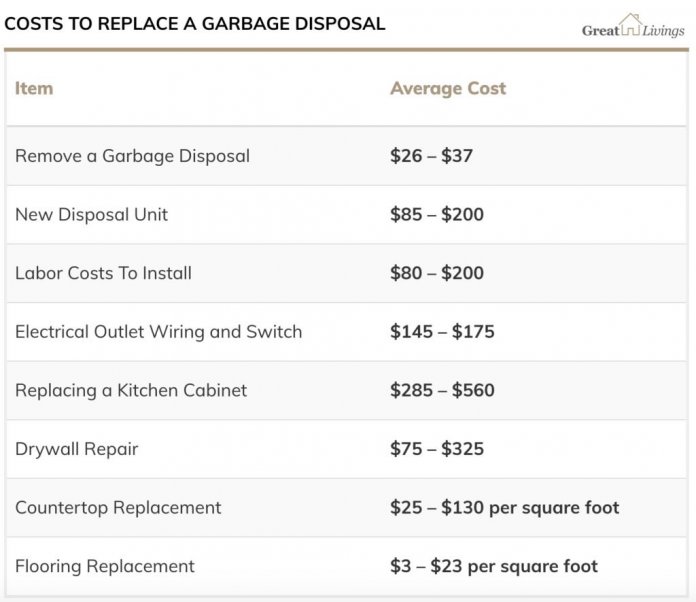This screenshot has width=696, height=602.
Task: Click the 'Replacing a Kitchen Cabinet' item
Action: pyautogui.click(x=131, y=390)
